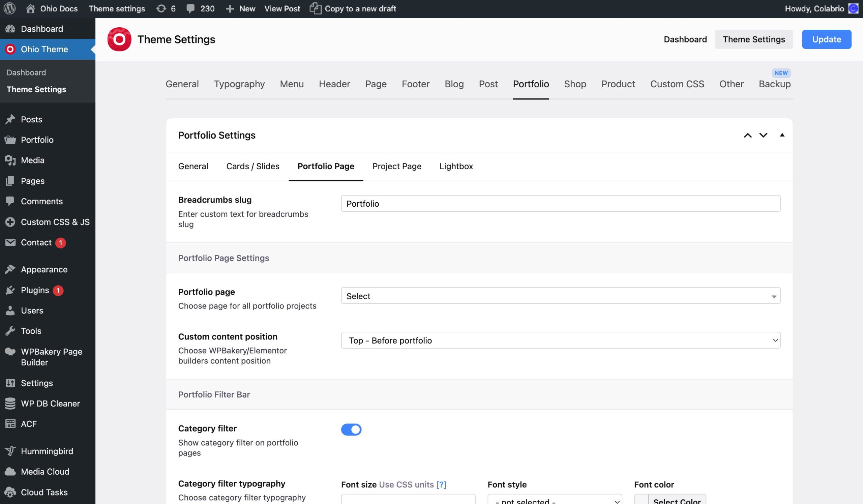
Task: Click the Pages icon in sidebar
Action: (x=10, y=181)
